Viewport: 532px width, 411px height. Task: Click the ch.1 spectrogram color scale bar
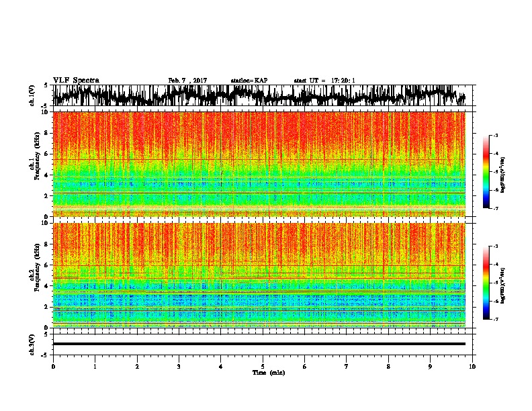pyautogui.click(x=486, y=172)
